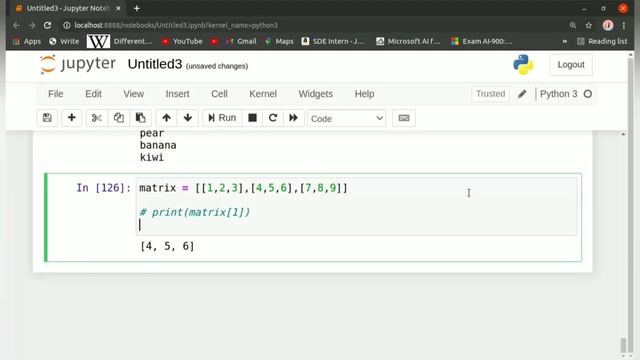This screenshot has height=360, width=640.
Task: Click the Python logo icon
Action: [x=523, y=64]
